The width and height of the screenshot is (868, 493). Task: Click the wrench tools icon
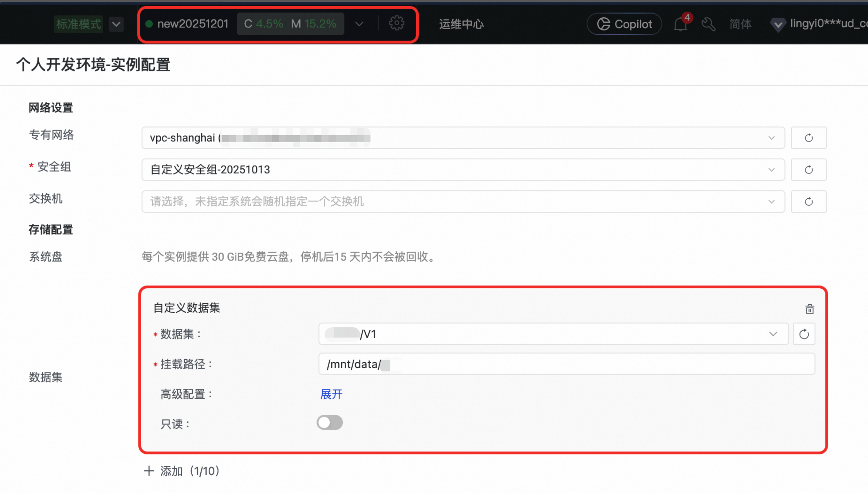click(x=708, y=25)
